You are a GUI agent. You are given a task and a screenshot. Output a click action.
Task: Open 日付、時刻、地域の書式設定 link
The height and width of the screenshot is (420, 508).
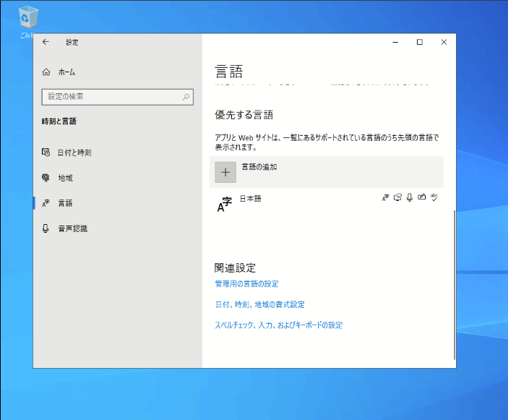click(x=260, y=304)
